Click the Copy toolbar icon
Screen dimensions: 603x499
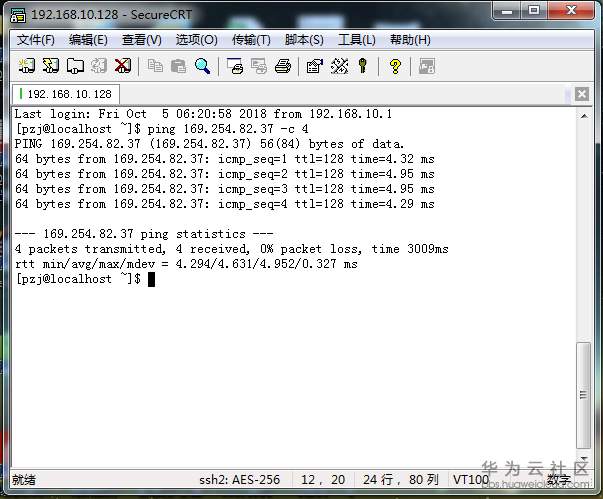coord(155,66)
